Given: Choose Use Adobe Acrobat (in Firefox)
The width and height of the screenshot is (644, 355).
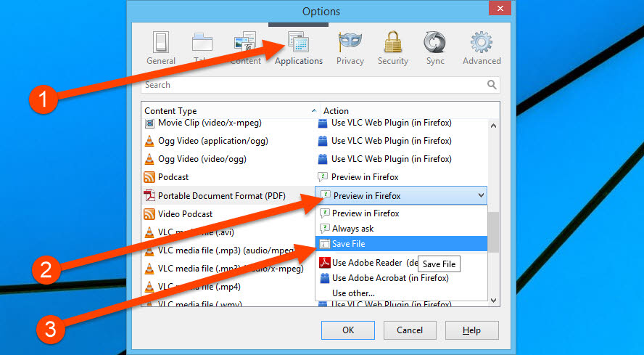Looking at the screenshot, I should tap(401, 278).
